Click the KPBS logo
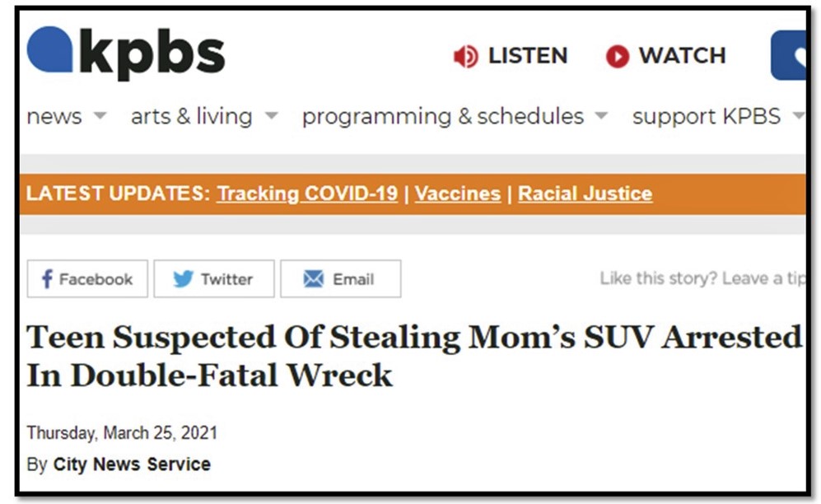This screenshot has height=504, width=821. [126, 53]
